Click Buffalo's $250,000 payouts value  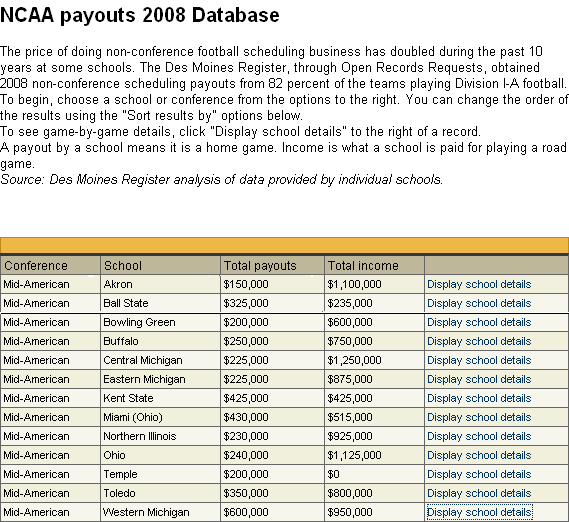[x=246, y=341]
